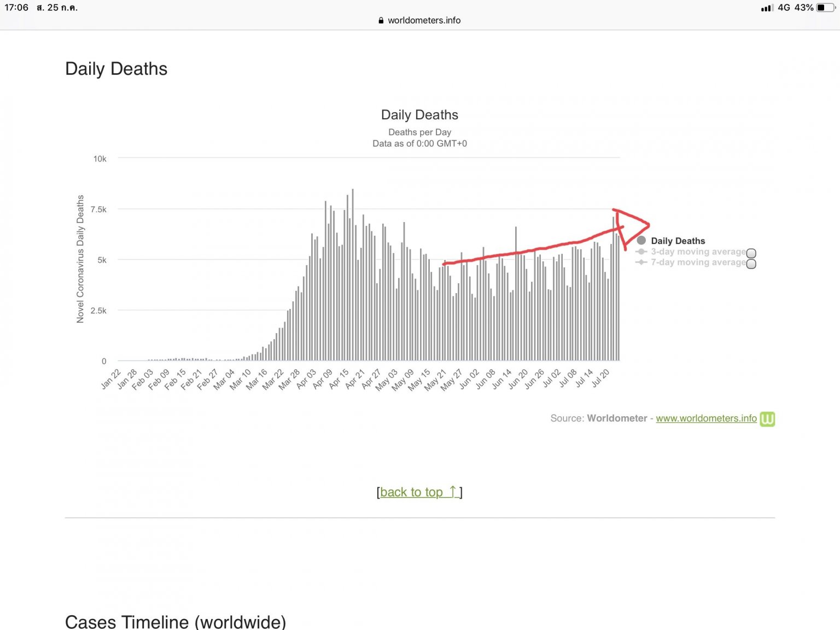The width and height of the screenshot is (840, 630).
Task: Click the green Worldometer logo icon
Action: coord(767,419)
